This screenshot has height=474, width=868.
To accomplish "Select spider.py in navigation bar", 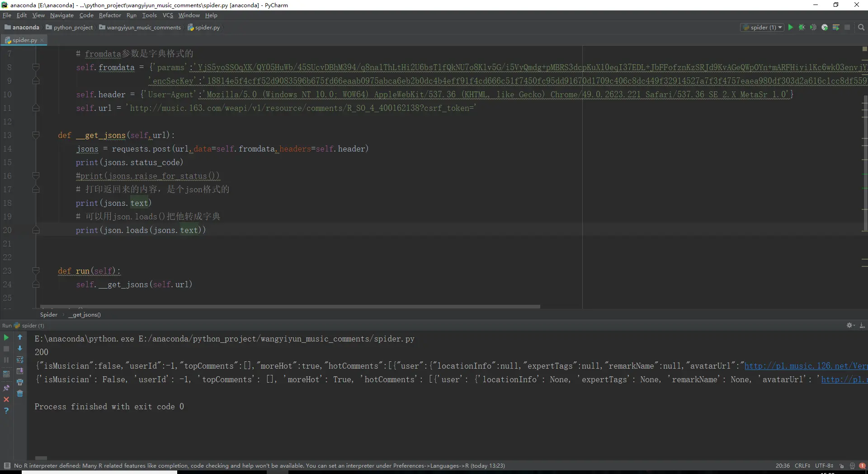I will [204, 27].
